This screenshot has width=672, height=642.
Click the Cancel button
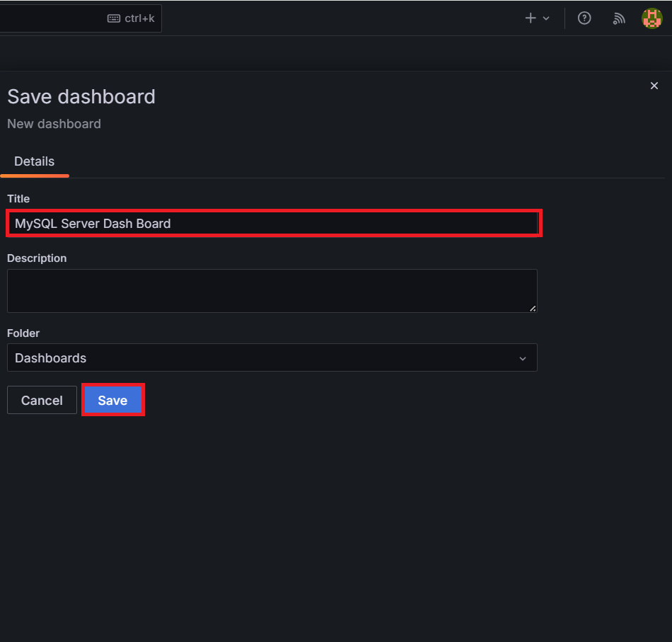pos(42,400)
